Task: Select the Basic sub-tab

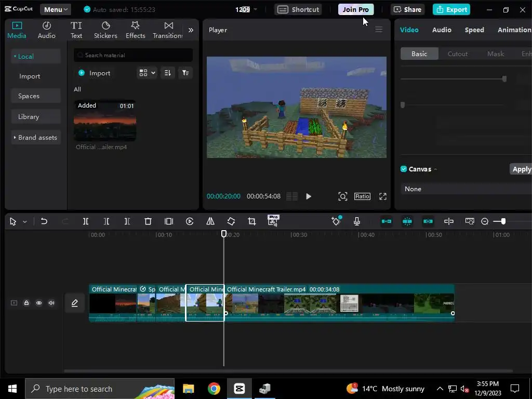Action: point(419,54)
